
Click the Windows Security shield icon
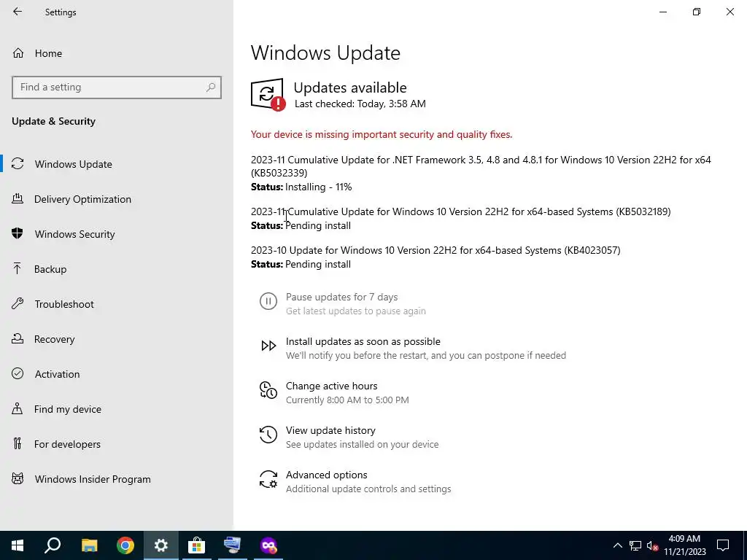[18, 233]
